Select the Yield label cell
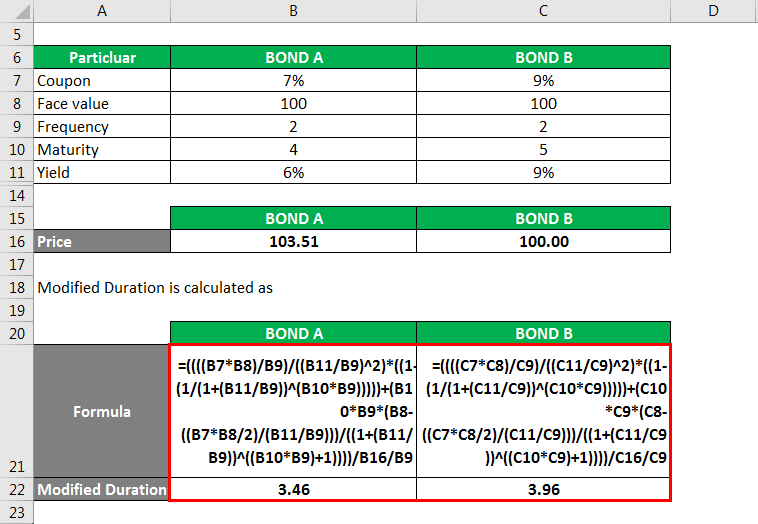This screenshot has height=524, width=758. (x=102, y=172)
